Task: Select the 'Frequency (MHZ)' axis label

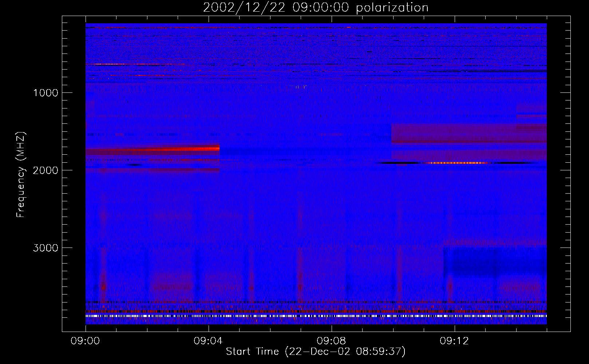Action: pos(21,175)
